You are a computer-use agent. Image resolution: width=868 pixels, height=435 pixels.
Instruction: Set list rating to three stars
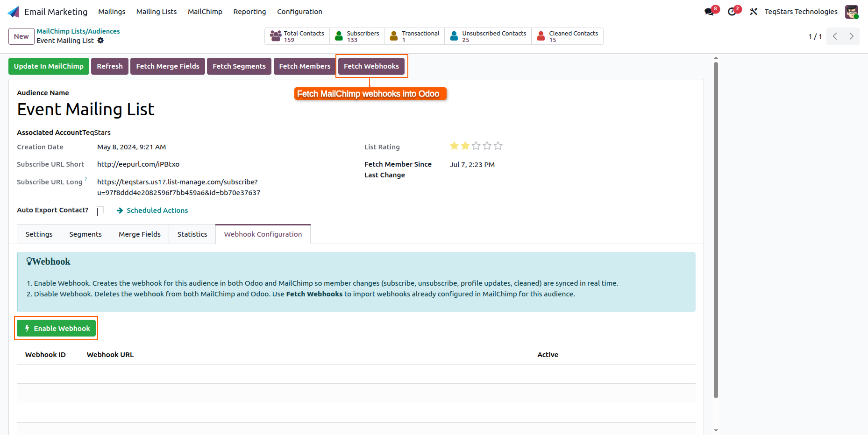click(476, 146)
